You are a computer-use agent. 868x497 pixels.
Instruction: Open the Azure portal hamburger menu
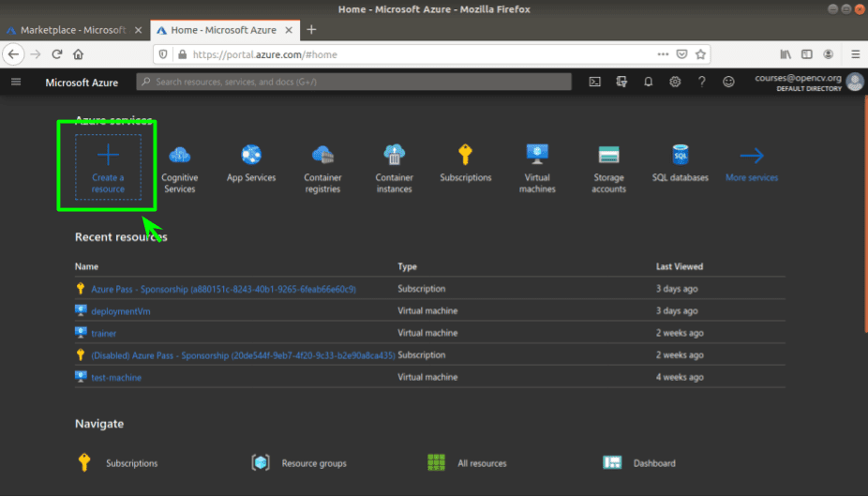(x=16, y=82)
